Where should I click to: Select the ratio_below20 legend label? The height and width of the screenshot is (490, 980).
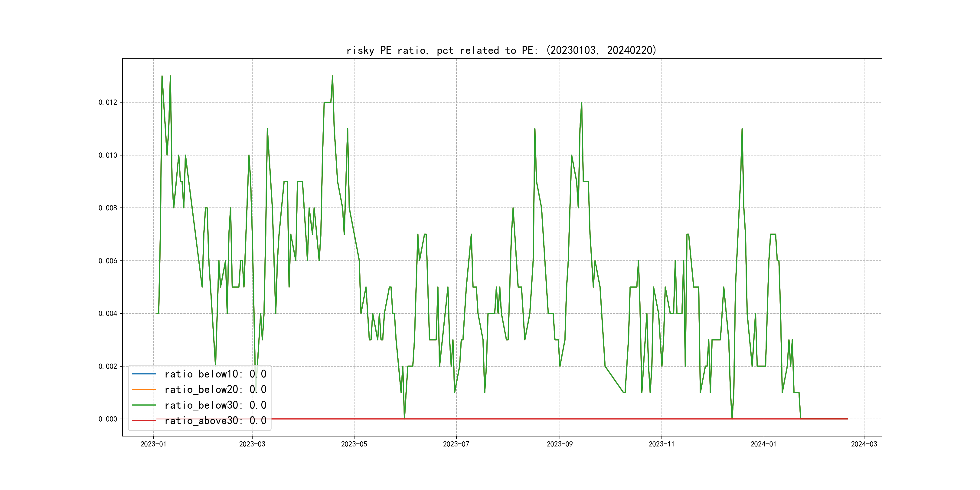[x=215, y=390]
